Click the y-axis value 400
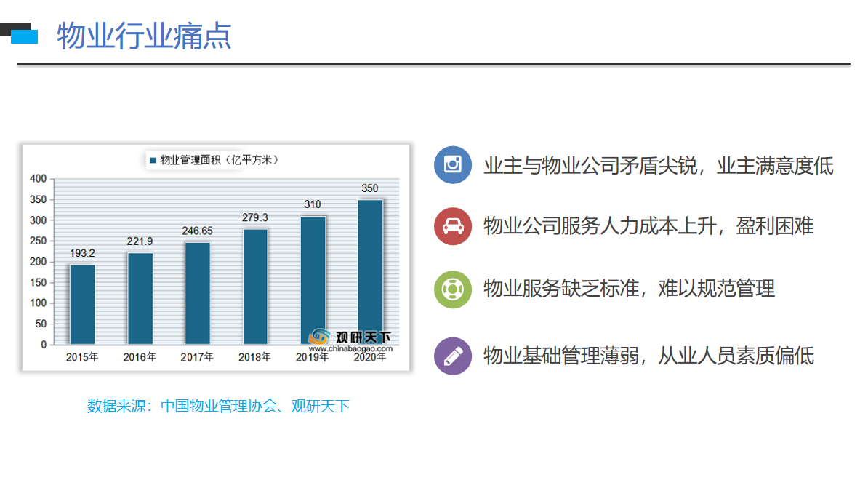Screen dimensions: 868x480 pos(39,179)
